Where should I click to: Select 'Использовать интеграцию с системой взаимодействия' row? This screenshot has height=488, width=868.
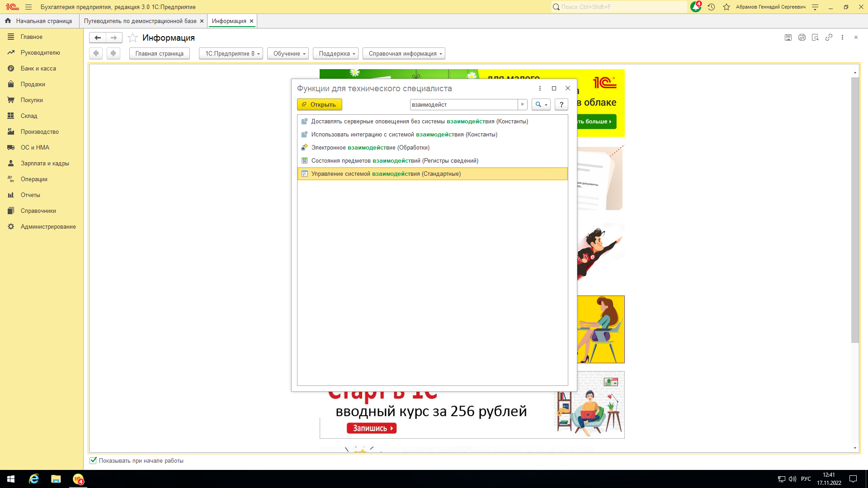coord(433,135)
